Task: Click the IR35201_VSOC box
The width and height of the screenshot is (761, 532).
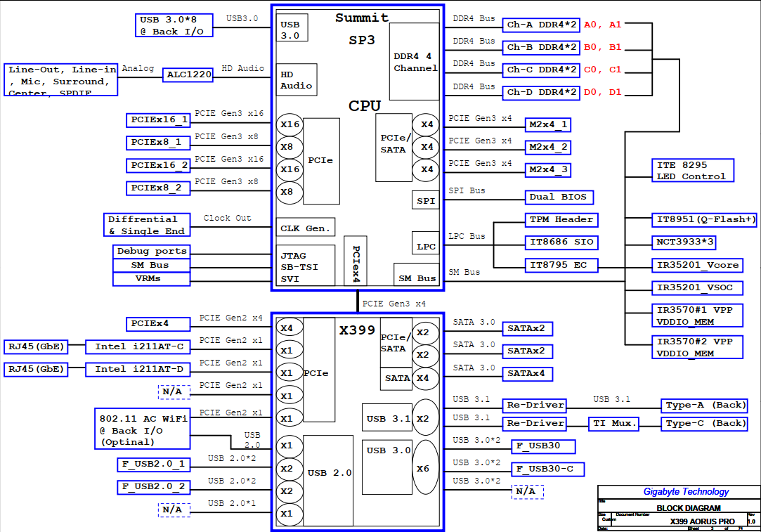Action: point(698,288)
